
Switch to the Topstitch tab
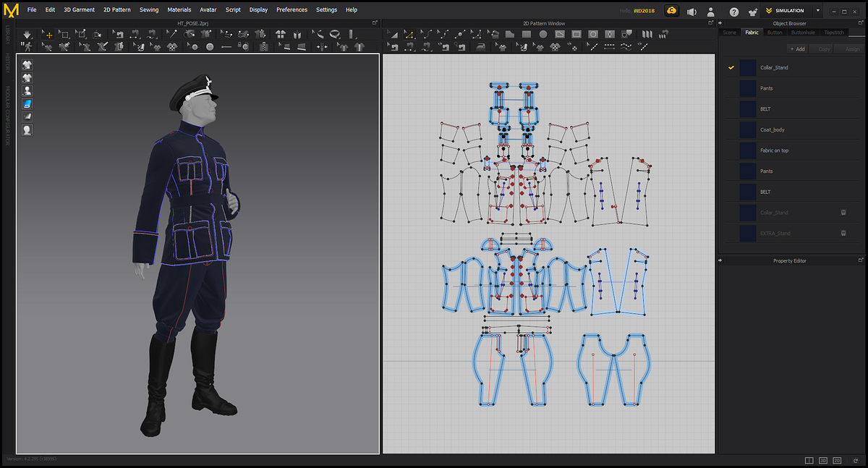(834, 33)
